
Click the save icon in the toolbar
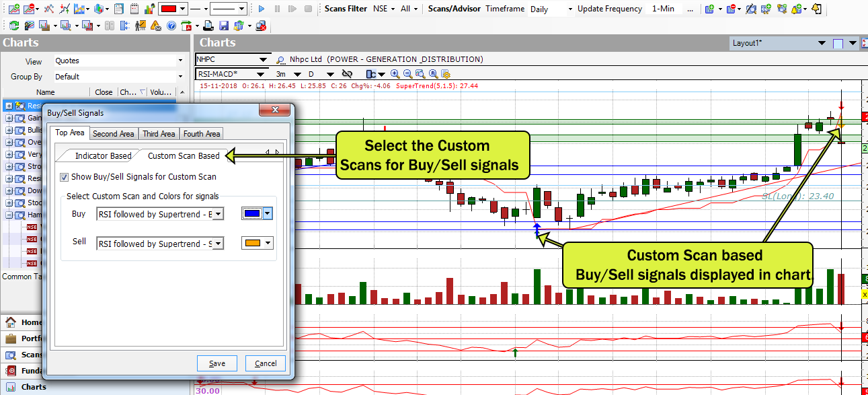click(223, 25)
